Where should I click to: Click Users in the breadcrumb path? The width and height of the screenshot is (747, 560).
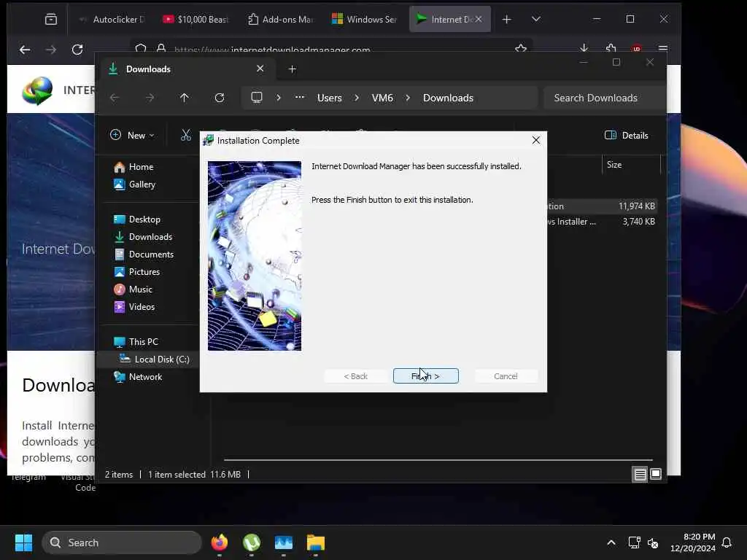coord(329,98)
